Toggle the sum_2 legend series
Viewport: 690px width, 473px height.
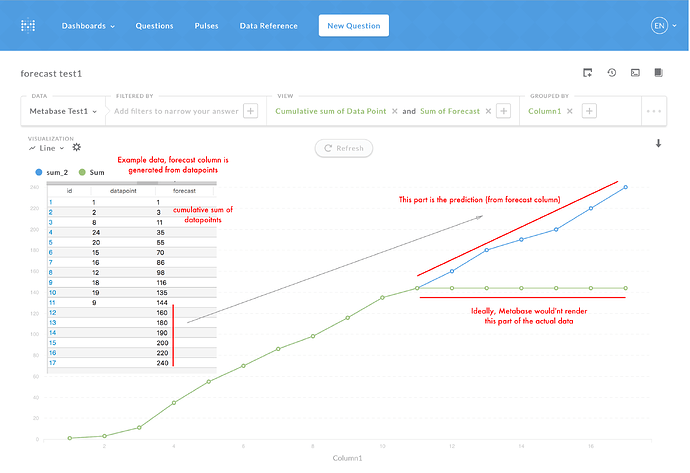(x=51, y=172)
